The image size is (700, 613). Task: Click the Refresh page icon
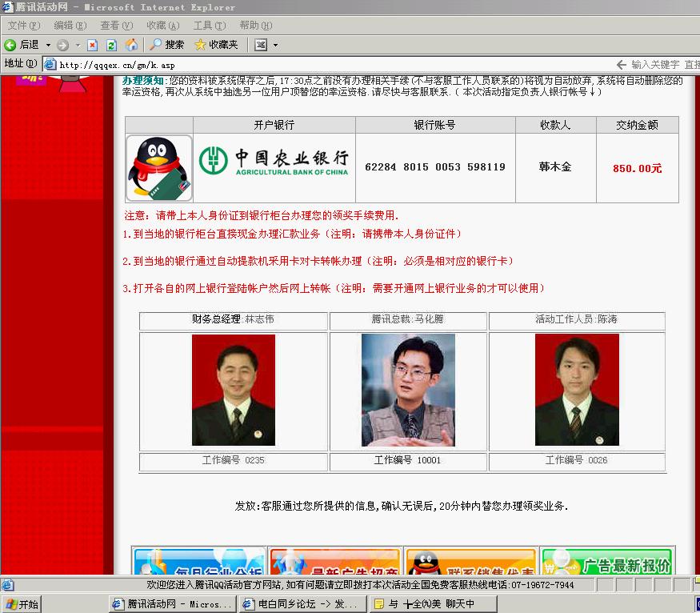click(111, 45)
